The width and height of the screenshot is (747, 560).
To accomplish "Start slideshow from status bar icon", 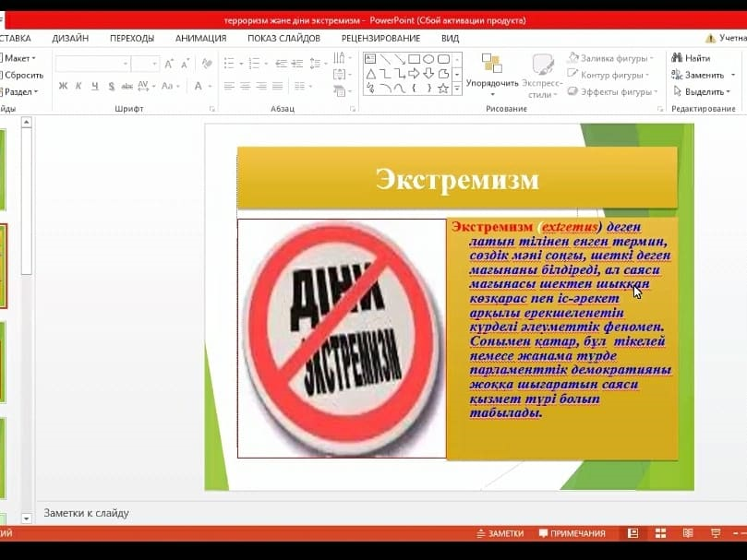I will (716, 533).
